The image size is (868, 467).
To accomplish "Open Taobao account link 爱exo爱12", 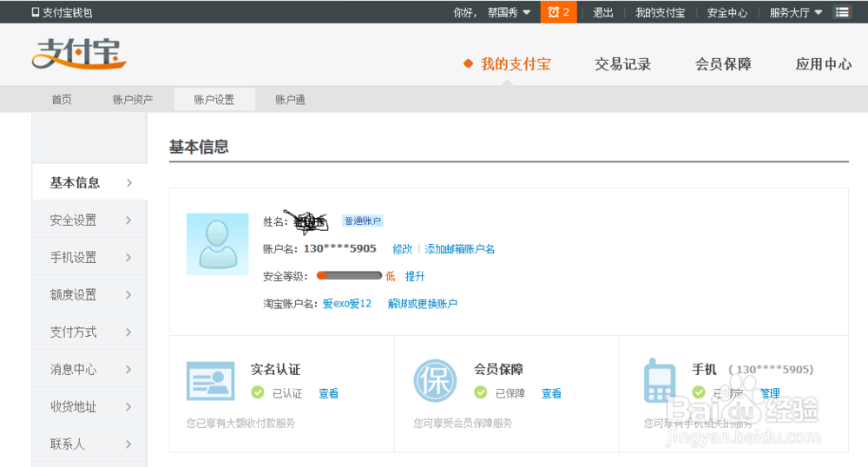I will point(347,303).
